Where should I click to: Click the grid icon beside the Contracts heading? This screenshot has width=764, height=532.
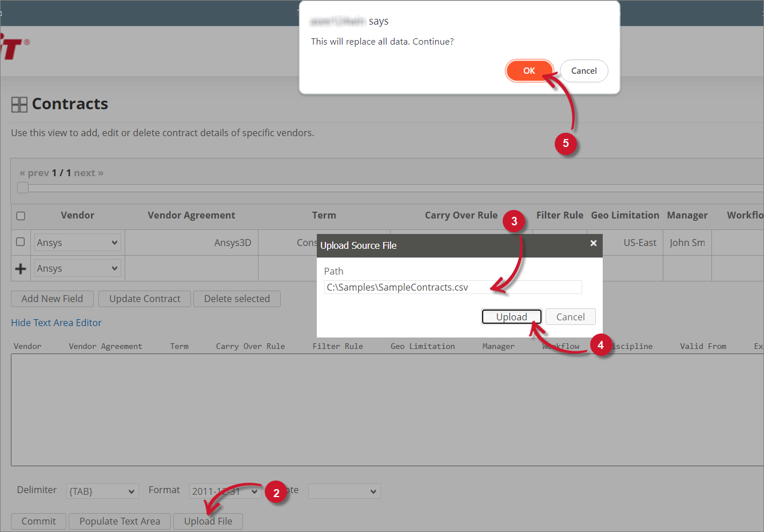tap(19, 104)
